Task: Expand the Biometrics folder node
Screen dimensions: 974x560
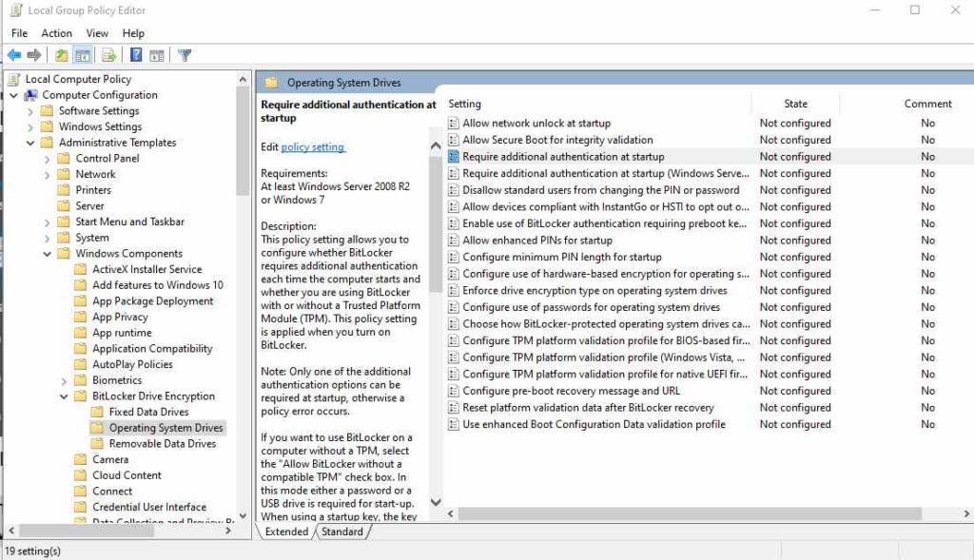Action: (x=64, y=380)
